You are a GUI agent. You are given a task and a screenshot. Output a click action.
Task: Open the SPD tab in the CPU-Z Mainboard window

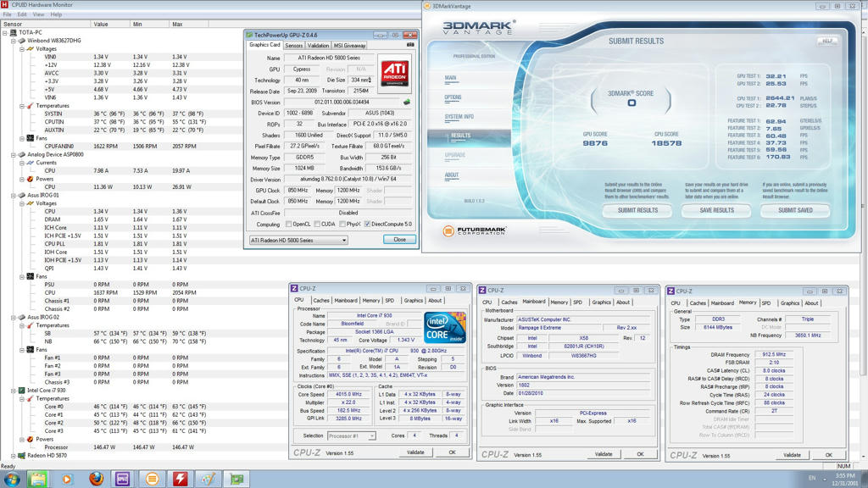click(x=577, y=302)
